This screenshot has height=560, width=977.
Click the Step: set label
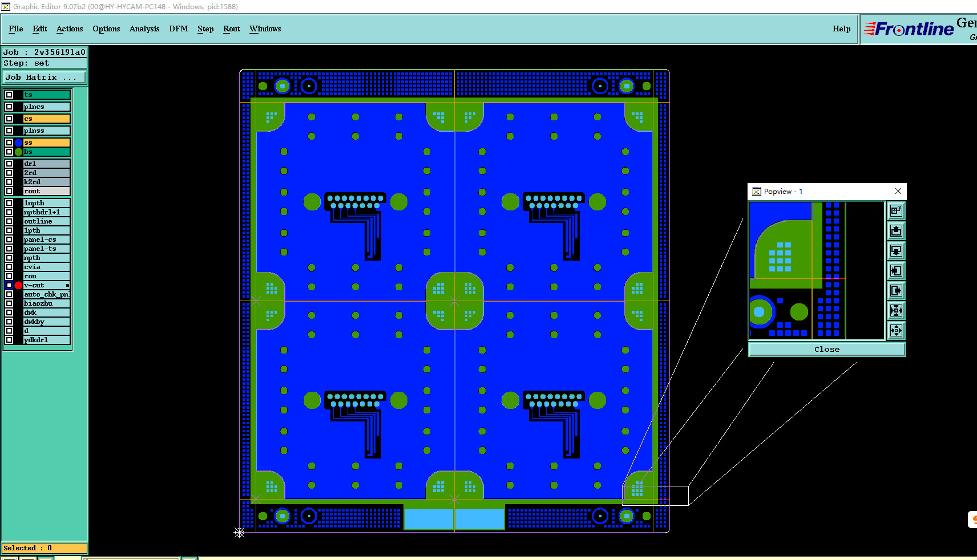click(45, 63)
